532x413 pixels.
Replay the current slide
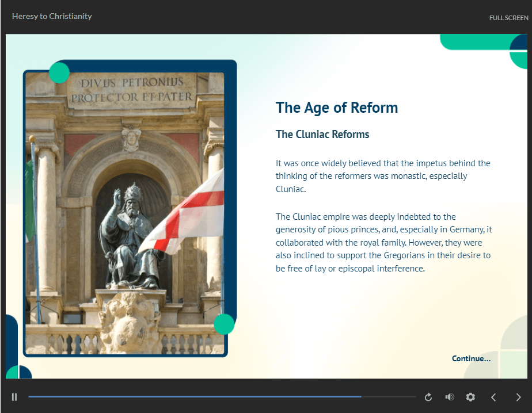click(428, 397)
